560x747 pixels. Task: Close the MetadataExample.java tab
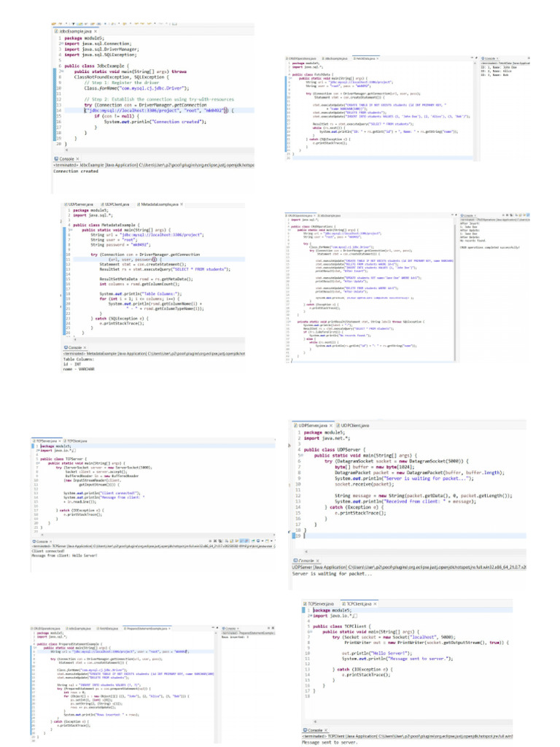click(x=182, y=204)
